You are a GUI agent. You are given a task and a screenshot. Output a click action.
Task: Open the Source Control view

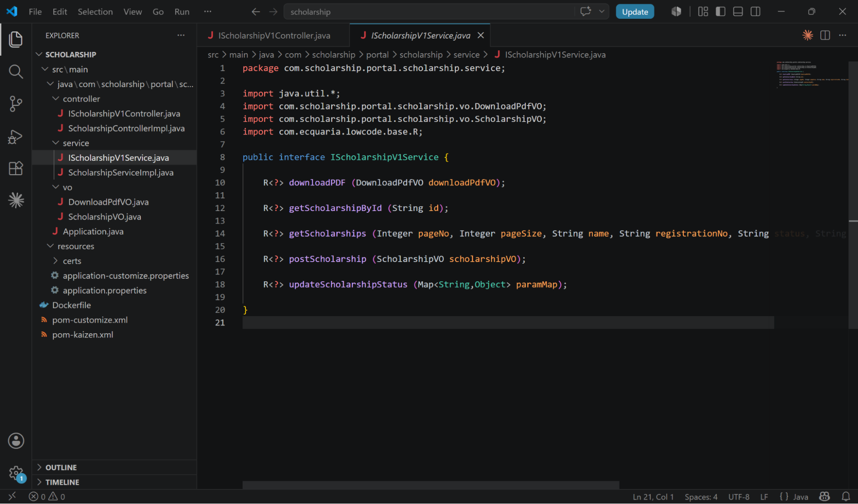point(16,104)
